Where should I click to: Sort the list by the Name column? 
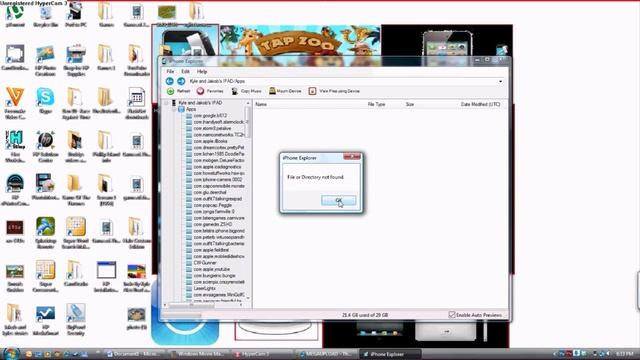pyautogui.click(x=261, y=104)
